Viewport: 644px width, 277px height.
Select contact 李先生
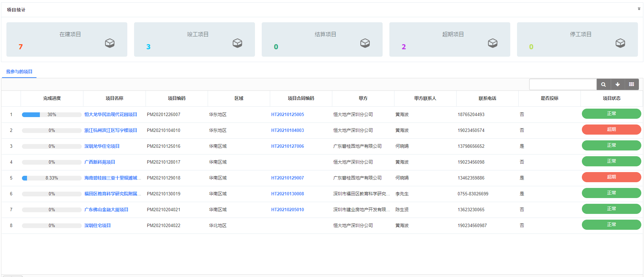(x=402, y=194)
